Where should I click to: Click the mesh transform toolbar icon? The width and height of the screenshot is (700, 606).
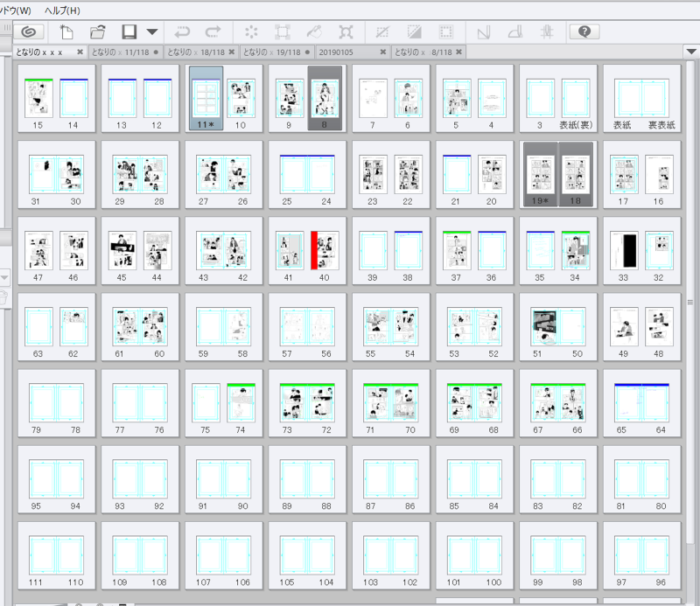coord(346,31)
